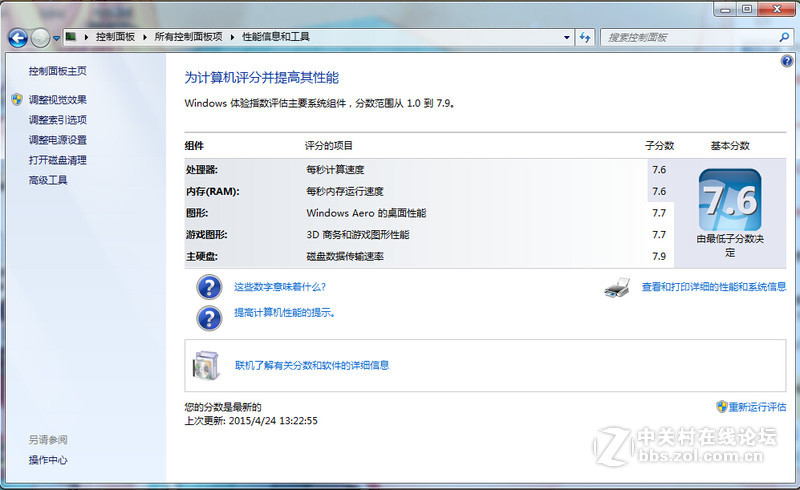Screen dimensions: 800x490
Task: Open 操作中心 link
Action: click(48, 460)
